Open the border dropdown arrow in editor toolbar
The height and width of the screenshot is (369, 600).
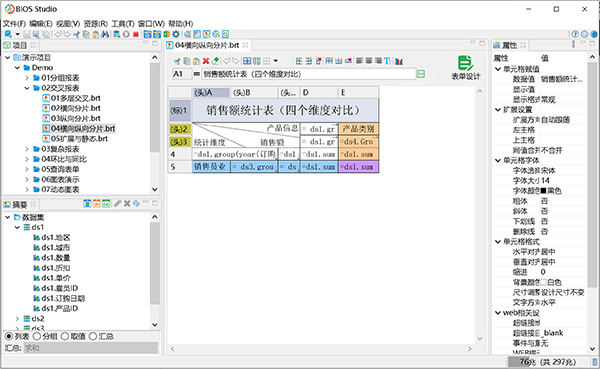[276, 61]
